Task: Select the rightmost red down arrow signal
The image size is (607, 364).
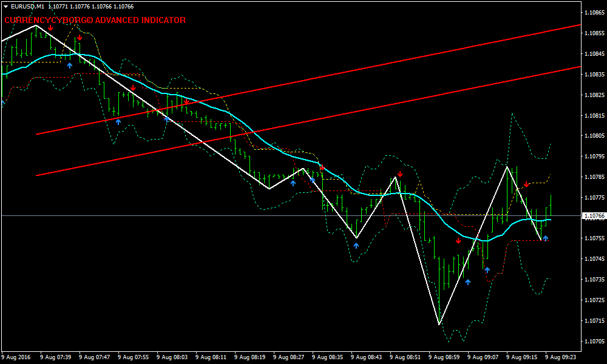Action: pyautogui.click(x=526, y=184)
